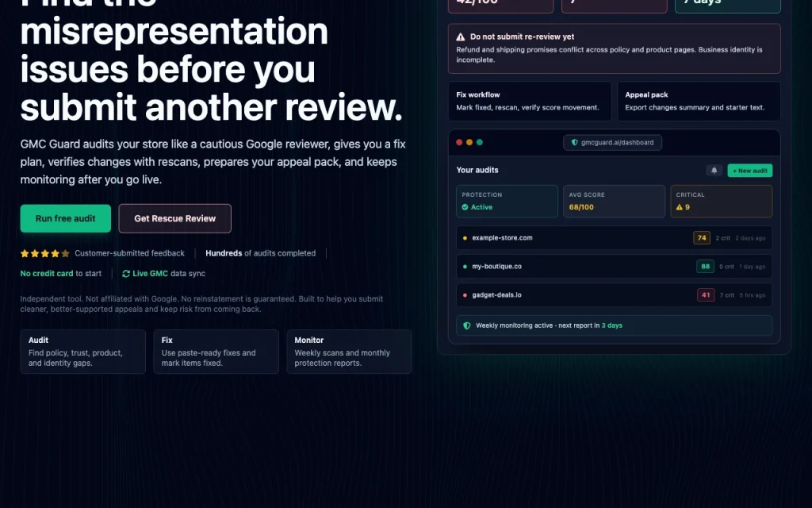Open the Fix feature card
Screen dimensions: 812x508
(216, 352)
